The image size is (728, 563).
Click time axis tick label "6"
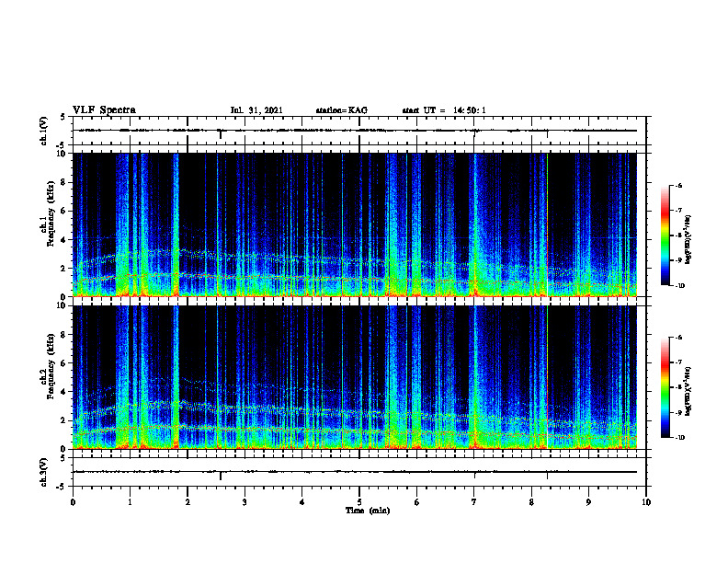tap(417, 502)
